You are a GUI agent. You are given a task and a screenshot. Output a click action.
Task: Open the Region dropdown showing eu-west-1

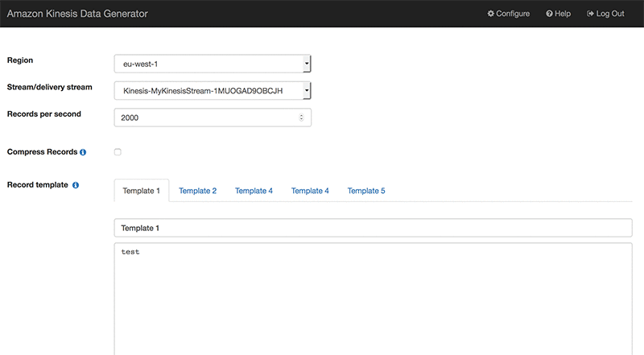click(x=213, y=64)
